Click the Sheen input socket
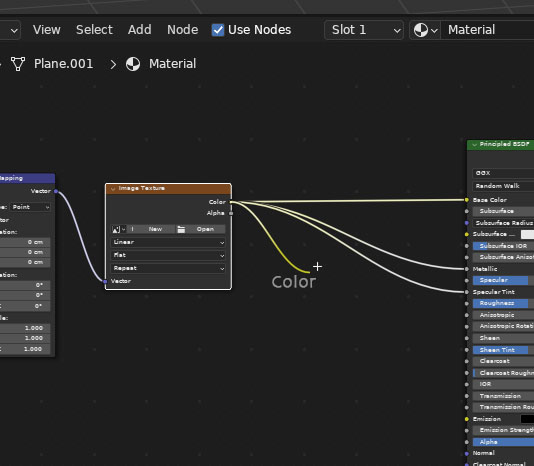 click(467, 338)
